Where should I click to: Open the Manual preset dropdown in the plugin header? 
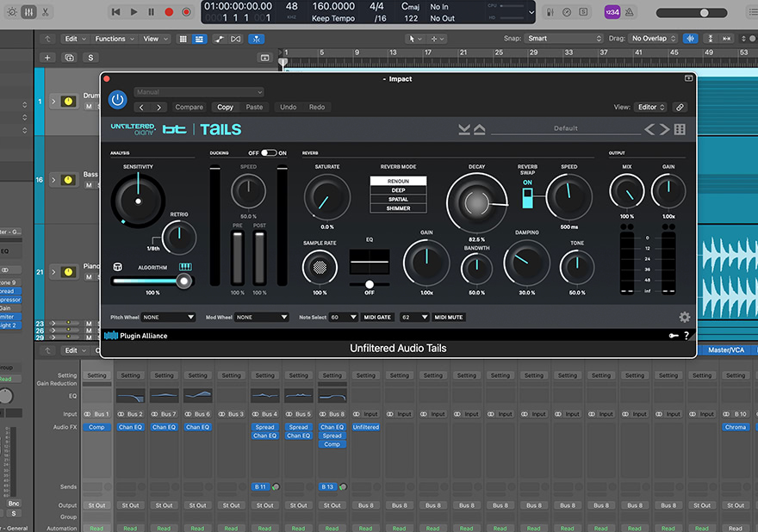199,92
